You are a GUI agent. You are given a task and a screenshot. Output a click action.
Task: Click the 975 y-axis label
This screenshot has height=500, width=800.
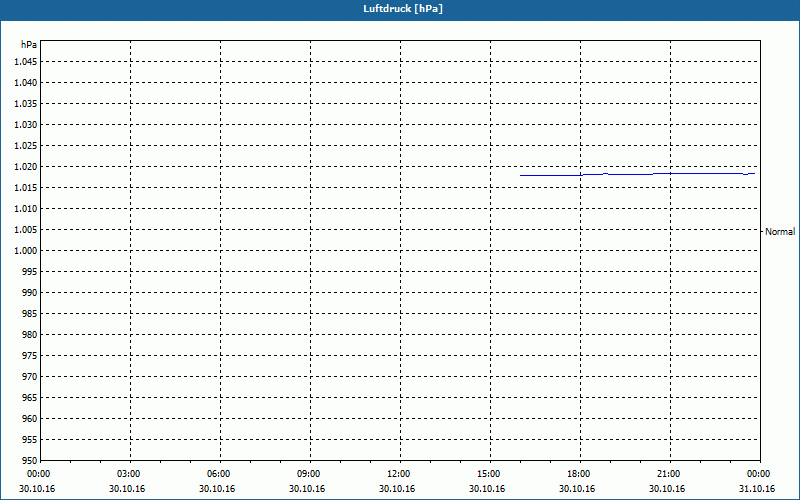(x=30, y=356)
